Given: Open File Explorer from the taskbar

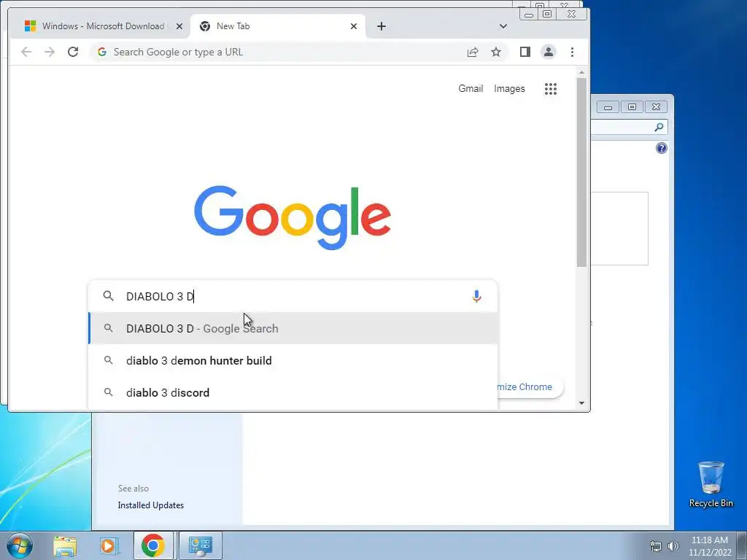Looking at the screenshot, I should pyautogui.click(x=65, y=545).
